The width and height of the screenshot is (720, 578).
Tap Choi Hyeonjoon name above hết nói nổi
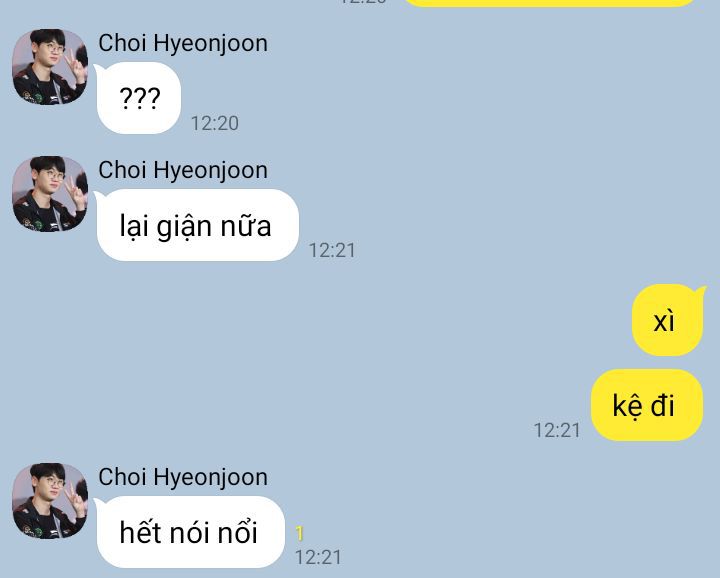pyautogui.click(x=183, y=477)
